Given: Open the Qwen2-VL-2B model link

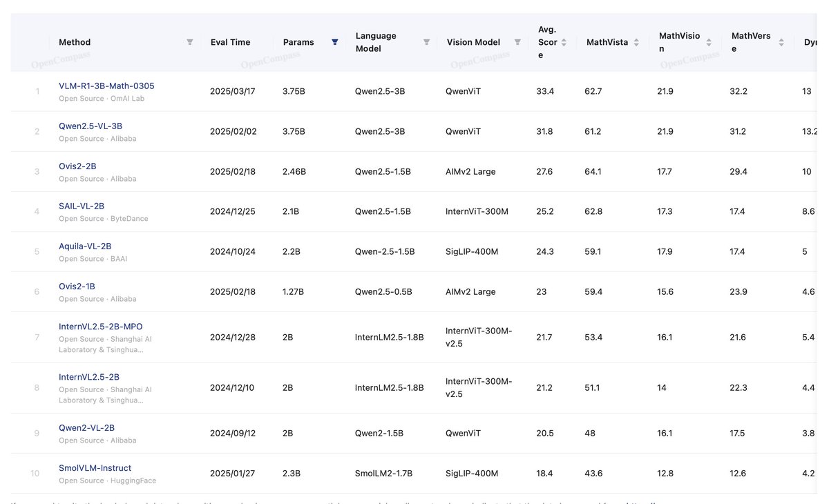Looking at the screenshot, I should pyautogui.click(x=86, y=428).
